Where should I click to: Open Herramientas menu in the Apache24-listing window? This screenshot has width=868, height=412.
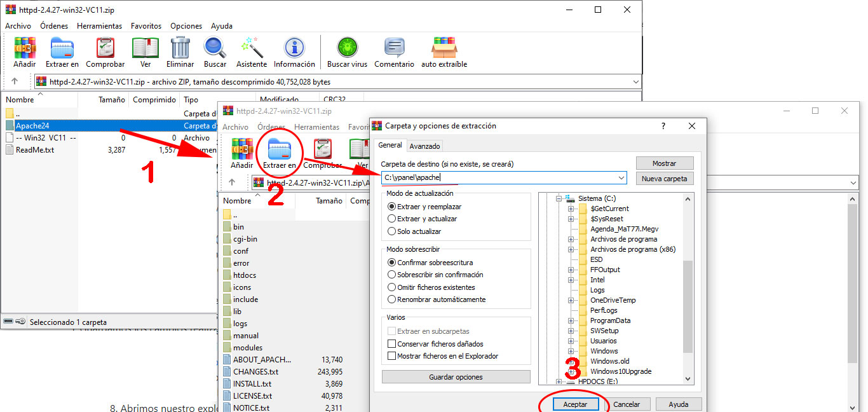pos(99,26)
